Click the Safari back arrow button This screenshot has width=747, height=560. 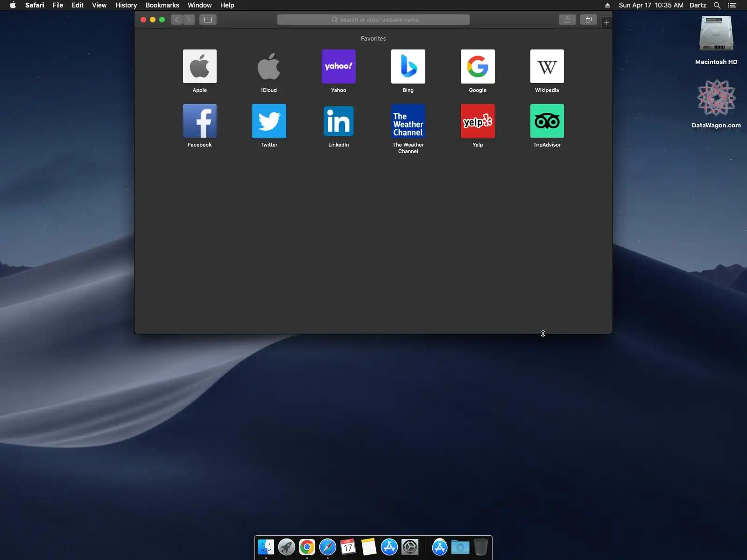(x=176, y=20)
